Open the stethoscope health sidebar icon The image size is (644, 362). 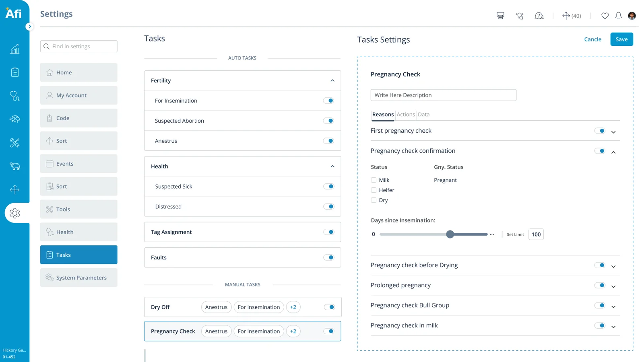point(14,96)
